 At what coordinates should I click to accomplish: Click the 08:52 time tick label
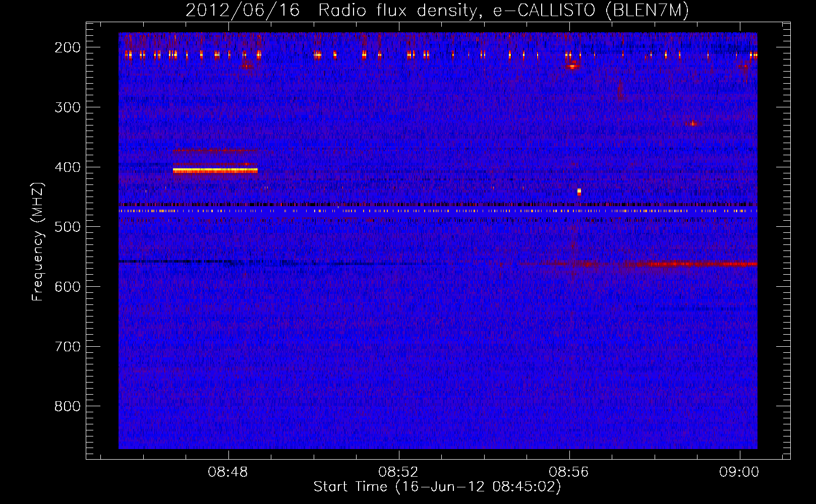coord(398,472)
